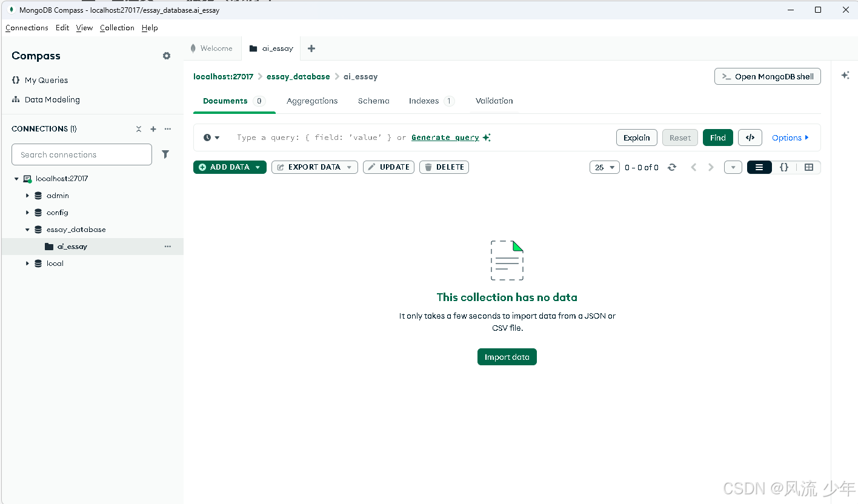Select the ai_essay tab
858x504 pixels.
pyautogui.click(x=271, y=48)
